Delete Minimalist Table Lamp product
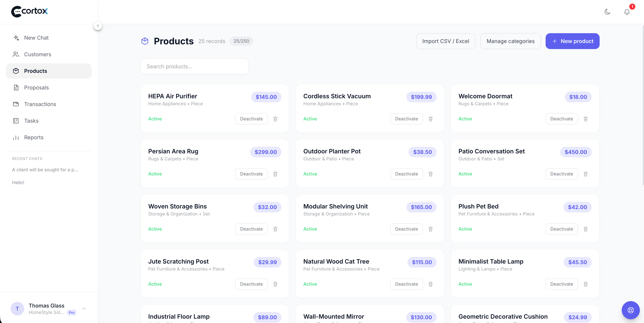Image resolution: width=644 pixels, height=323 pixels. [585, 284]
